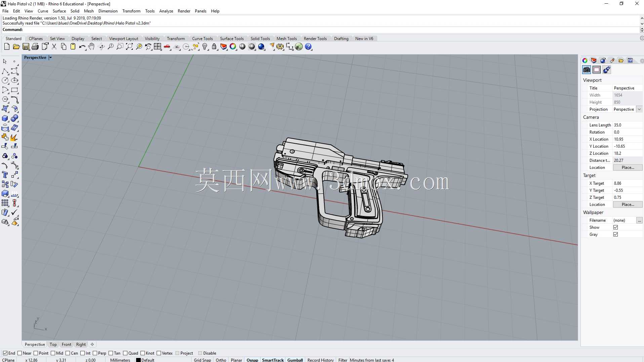The width and height of the screenshot is (644, 362).
Task: Click the blue sphere Render icon
Action: coord(261,47)
